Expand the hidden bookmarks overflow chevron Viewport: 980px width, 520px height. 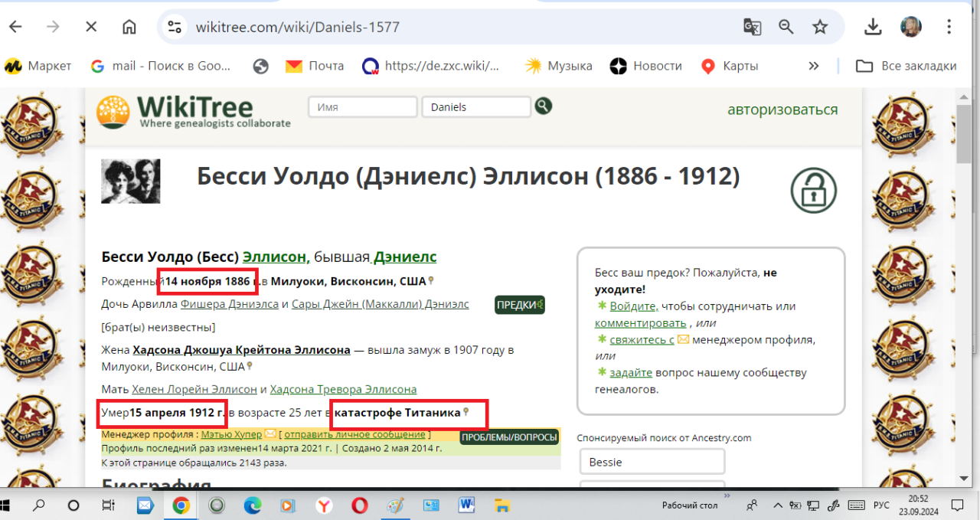(814, 66)
